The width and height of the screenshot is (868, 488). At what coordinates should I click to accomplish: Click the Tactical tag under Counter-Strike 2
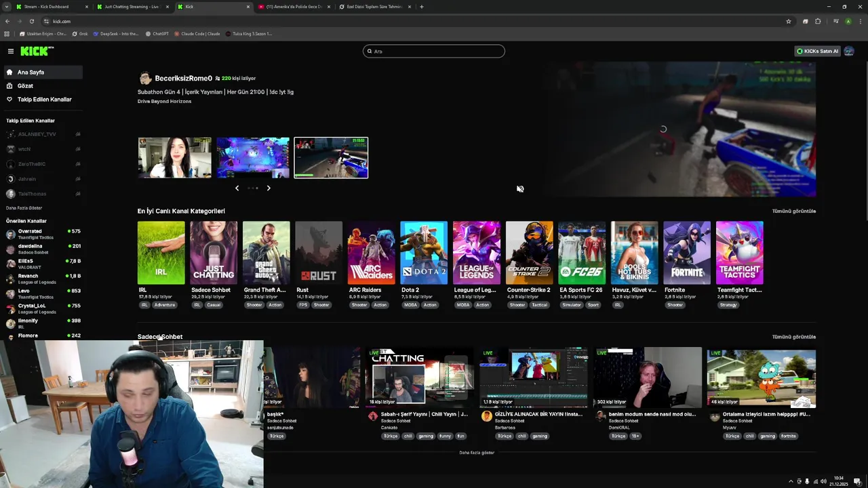539,305
